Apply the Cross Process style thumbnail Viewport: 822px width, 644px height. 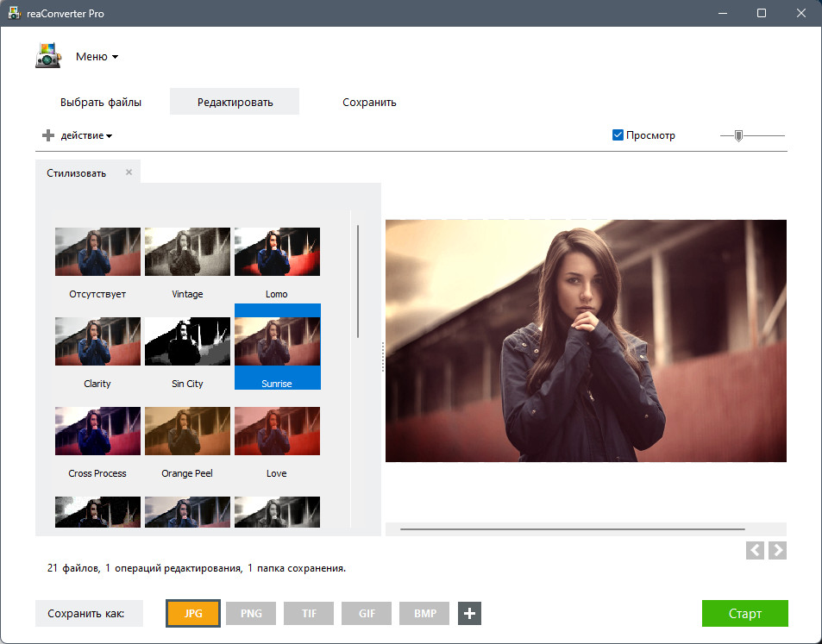(x=97, y=431)
